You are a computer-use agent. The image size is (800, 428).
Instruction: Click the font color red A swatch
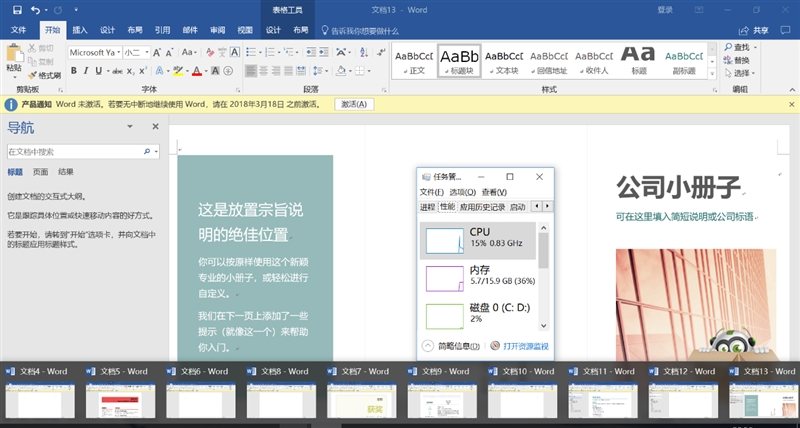tap(197, 71)
